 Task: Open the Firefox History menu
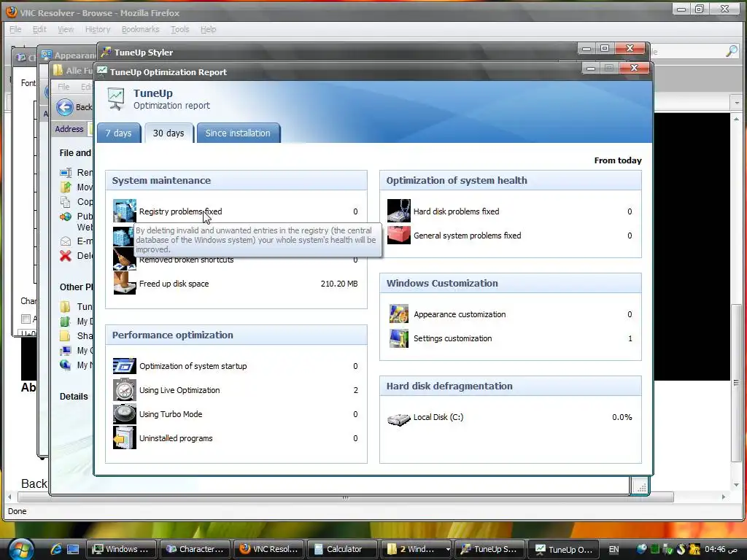(x=98, y=29)
